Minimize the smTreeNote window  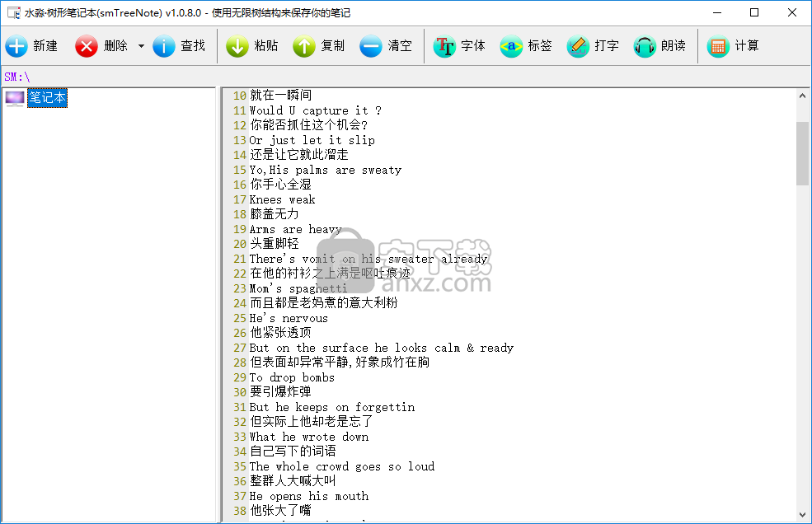click(717, 12)
